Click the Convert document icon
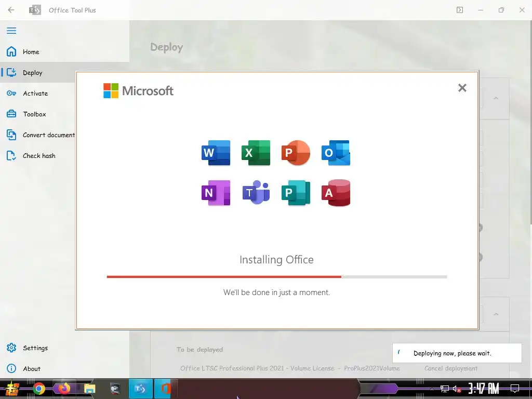Screen dimensions: 532x399 coord(11,135)
